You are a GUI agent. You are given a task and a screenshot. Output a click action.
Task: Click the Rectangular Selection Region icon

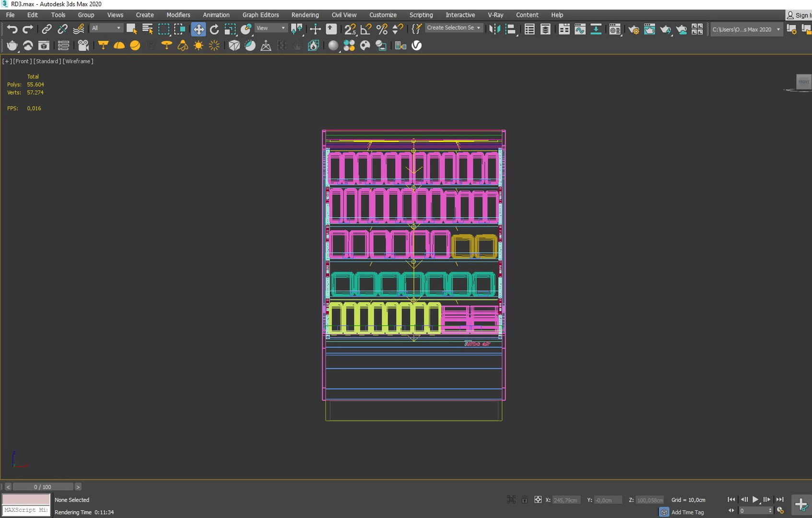(x=164, y=29)
